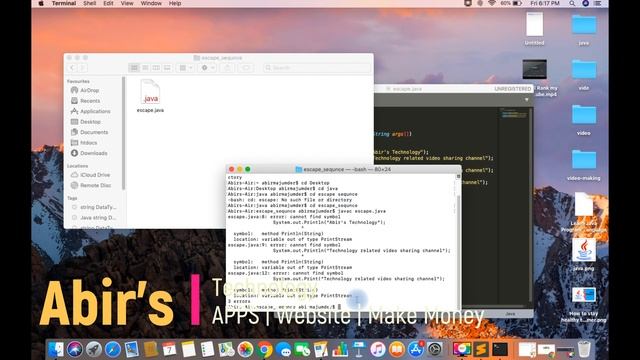Click Sublime Text minimap

(x=513, y=114)
